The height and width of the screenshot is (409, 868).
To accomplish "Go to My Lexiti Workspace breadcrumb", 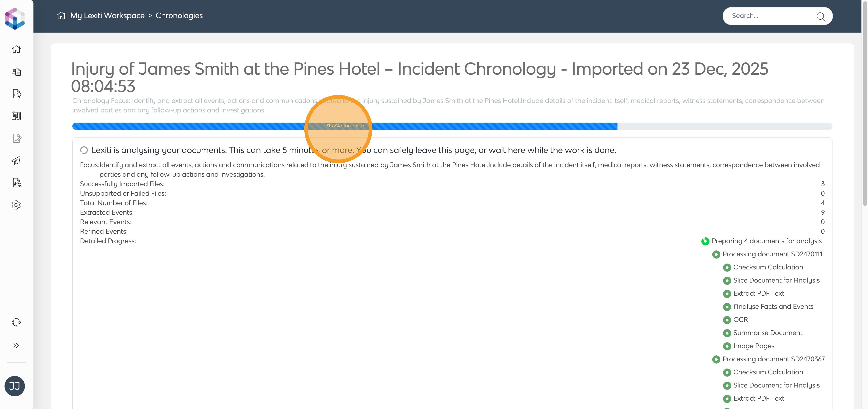I will (x=107, y=16).
